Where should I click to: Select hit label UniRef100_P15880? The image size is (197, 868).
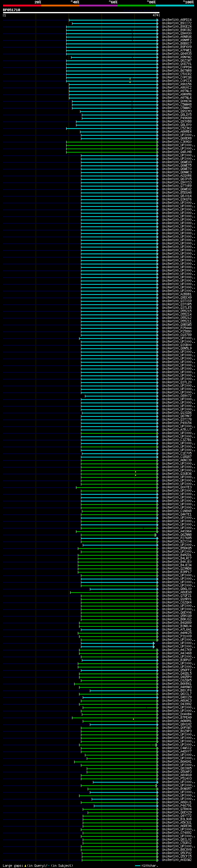[x=176, y=331]
